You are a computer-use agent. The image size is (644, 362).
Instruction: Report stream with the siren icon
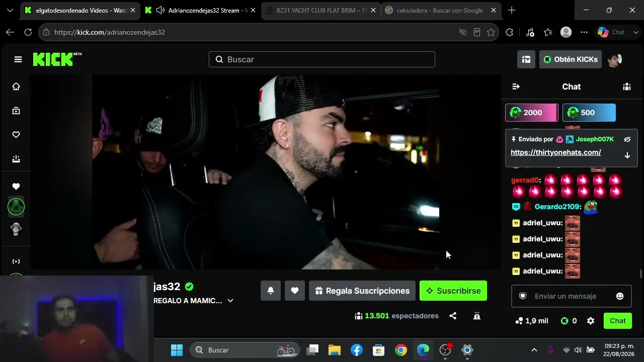click(x=477, y=316)
